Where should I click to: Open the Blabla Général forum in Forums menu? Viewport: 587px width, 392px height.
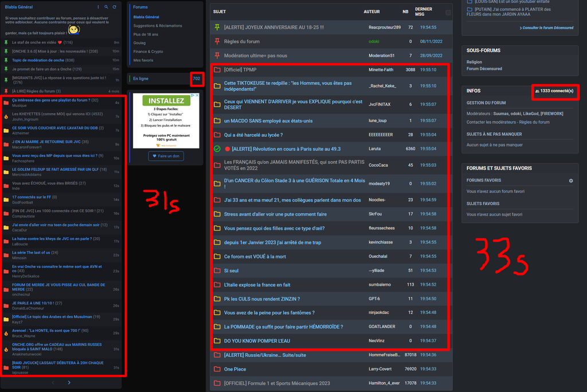tap(146, 17)
